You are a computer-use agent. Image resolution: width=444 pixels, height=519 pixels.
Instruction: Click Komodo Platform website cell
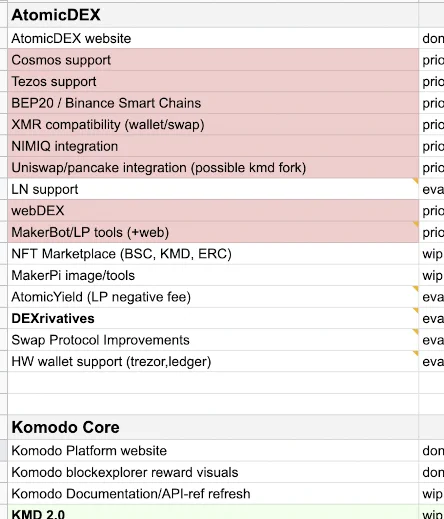[213, 451]
